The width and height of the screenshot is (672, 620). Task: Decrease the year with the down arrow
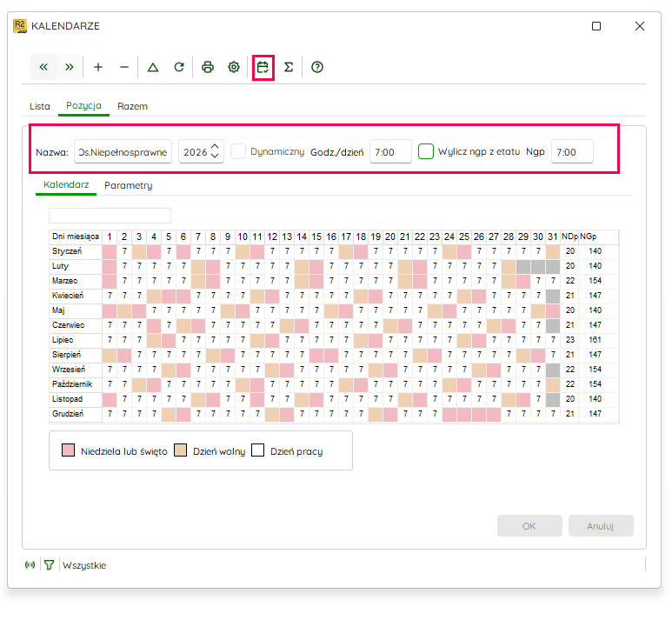point(215,156)
